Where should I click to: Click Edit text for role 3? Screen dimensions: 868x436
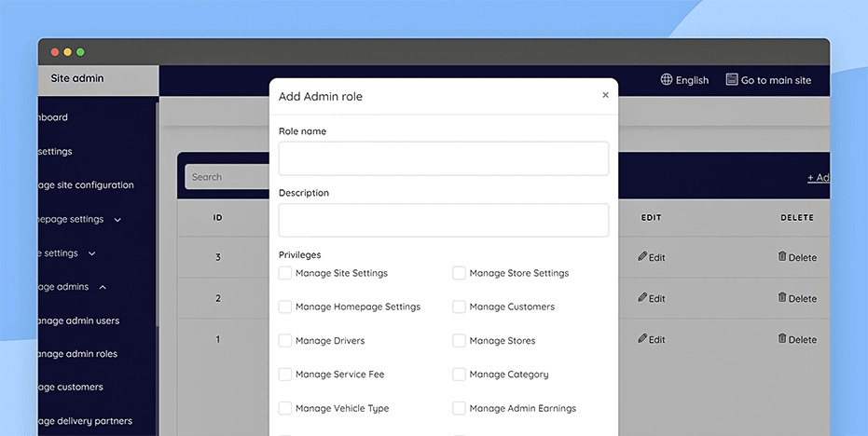click(x=657, y=257)
